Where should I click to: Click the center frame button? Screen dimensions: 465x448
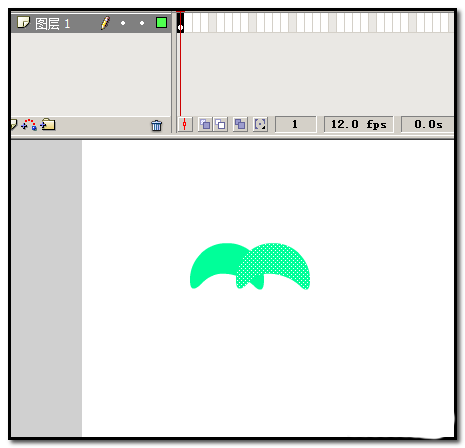click(185, 125)
